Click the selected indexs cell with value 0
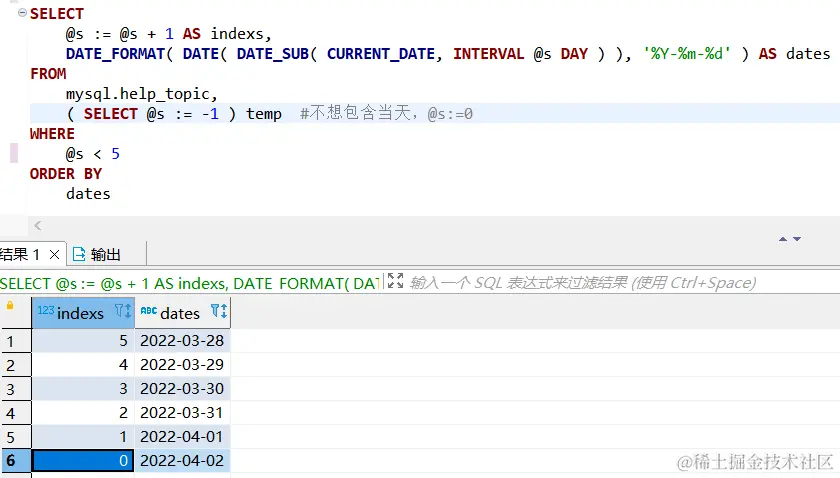 coord(83,461)
